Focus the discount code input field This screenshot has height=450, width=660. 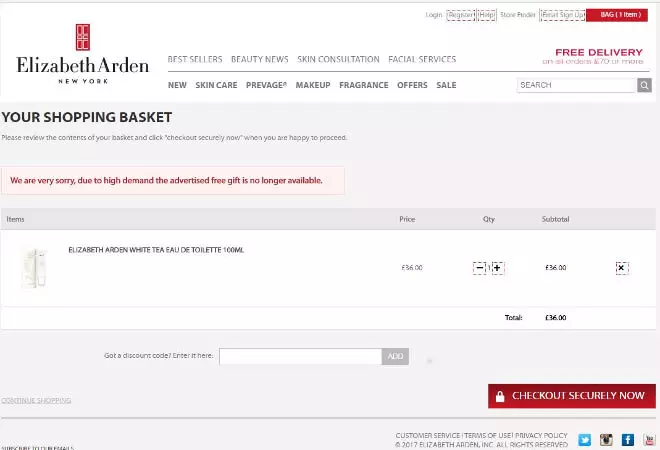pyautogui.click(x=300, y=356)
